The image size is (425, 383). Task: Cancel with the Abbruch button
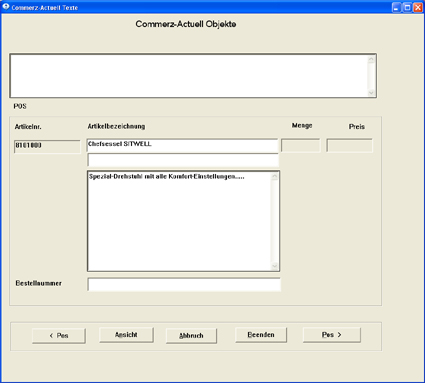click(x=191, y=336)
